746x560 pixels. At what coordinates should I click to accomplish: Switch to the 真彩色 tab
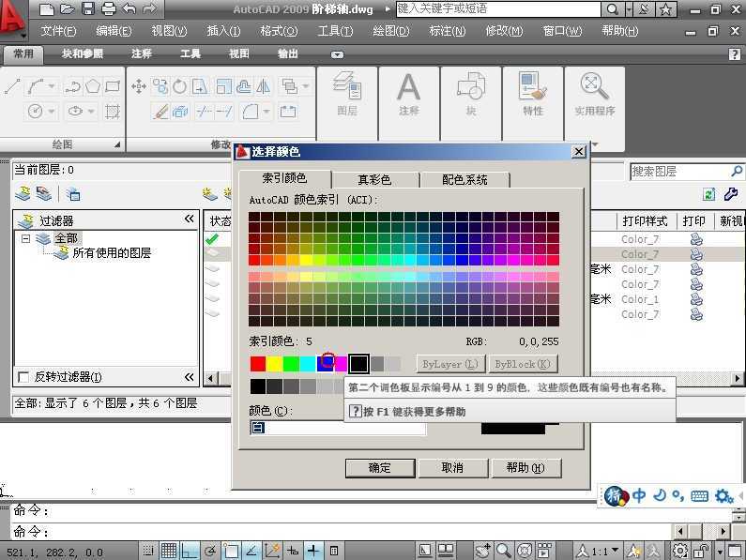click(x=375, y=180)
